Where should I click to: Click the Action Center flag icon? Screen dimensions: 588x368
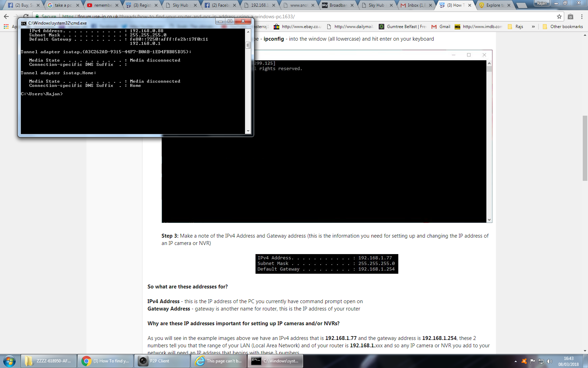tap(532, 361)
